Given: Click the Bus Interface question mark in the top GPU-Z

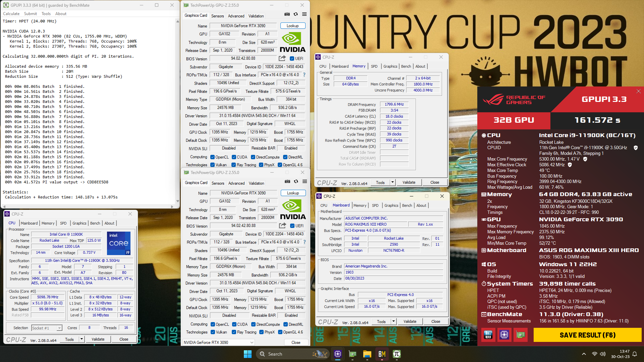Looking at the screenshot, I should [304, 75].
